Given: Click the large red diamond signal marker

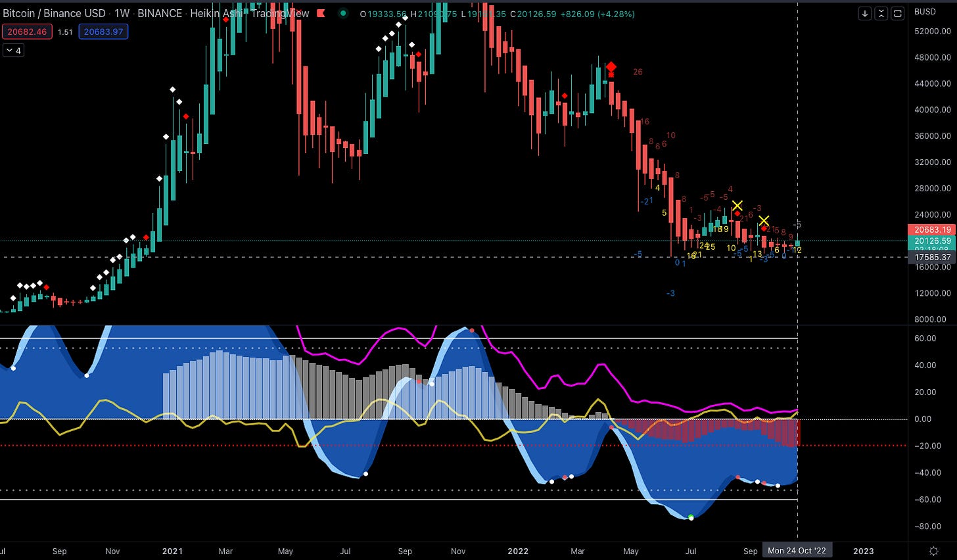Looking at the screenshot, I should 611,67.
